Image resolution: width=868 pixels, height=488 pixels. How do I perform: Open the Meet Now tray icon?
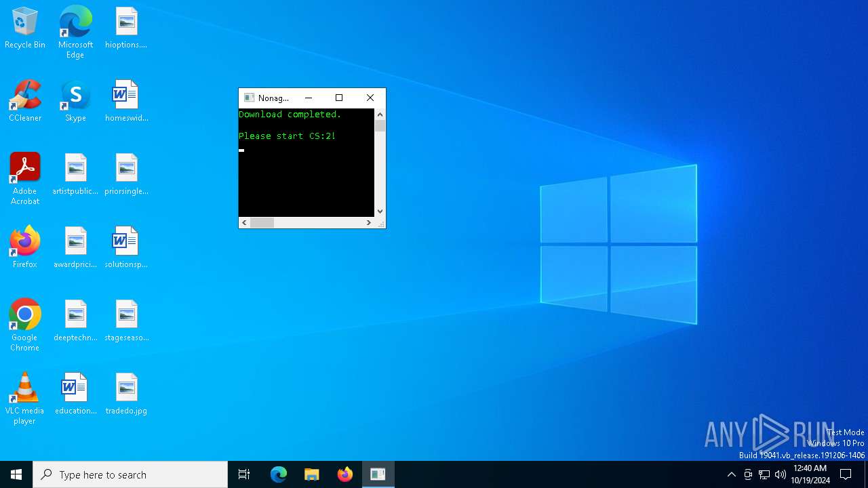pyautogui.click(x=748, y=474)
